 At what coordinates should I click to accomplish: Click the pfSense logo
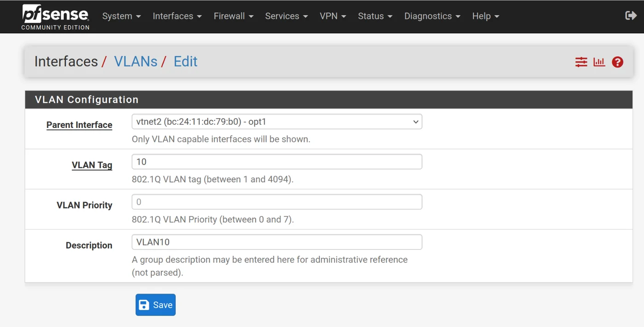pos(54,14)
